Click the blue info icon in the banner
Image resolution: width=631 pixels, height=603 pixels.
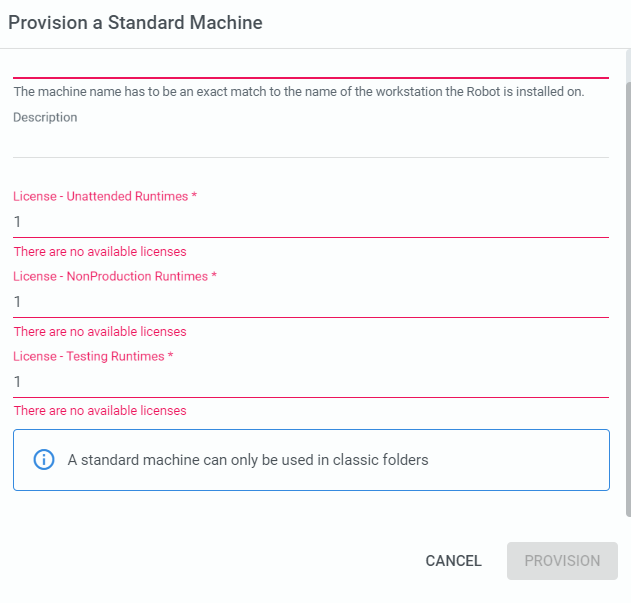[x=43, y=459]
